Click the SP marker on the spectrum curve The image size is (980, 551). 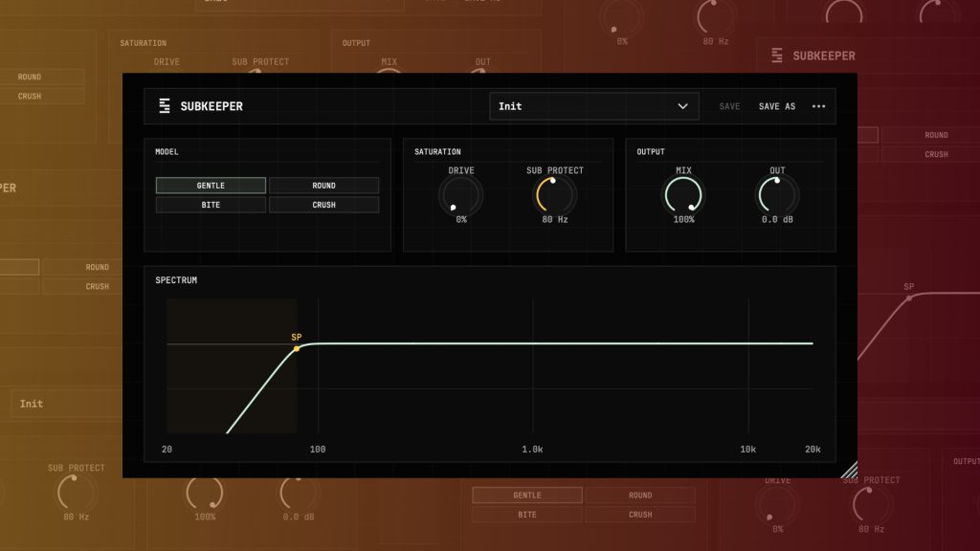coord(297,348)
